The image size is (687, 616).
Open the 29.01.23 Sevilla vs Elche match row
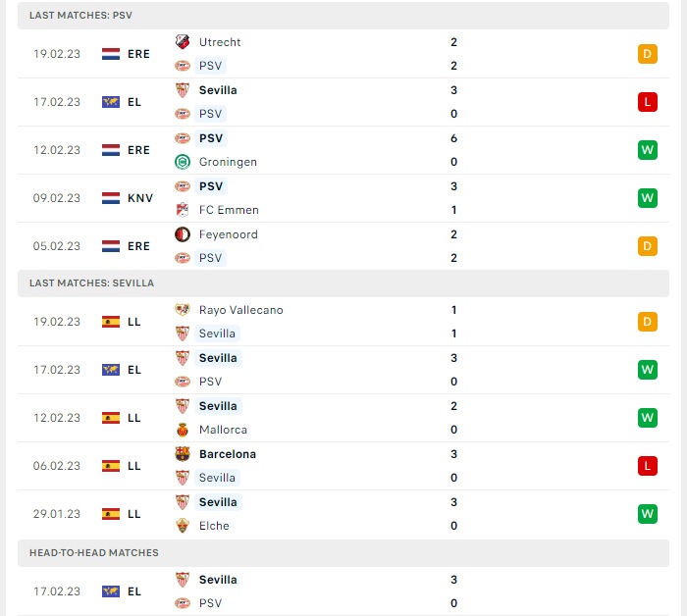[343, 514]
